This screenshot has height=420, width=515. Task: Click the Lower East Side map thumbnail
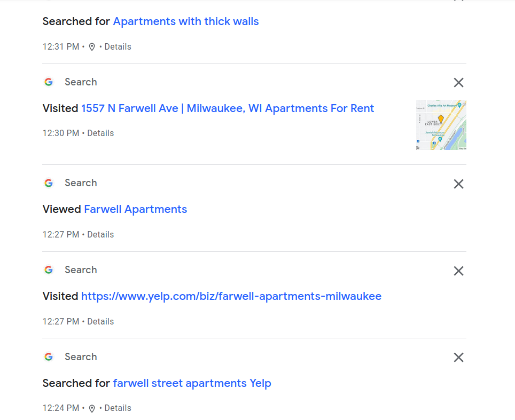[x=441, y=125]
